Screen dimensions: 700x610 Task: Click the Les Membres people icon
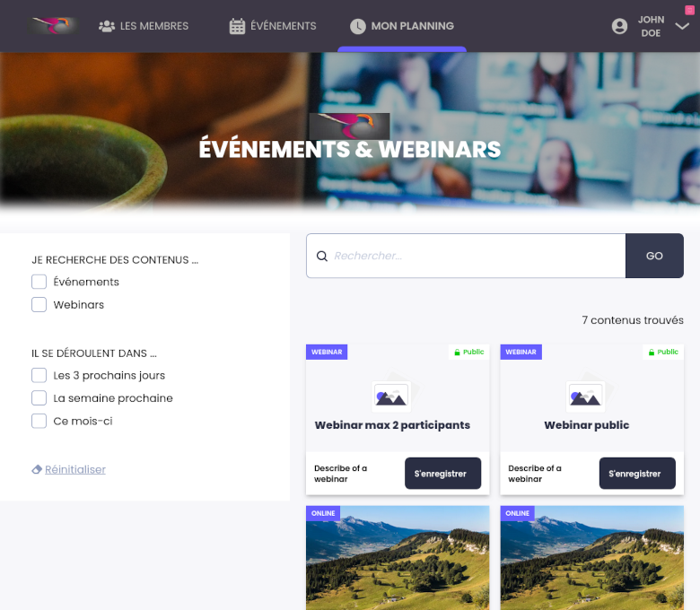pyautogui.click(x=107, y=26)
